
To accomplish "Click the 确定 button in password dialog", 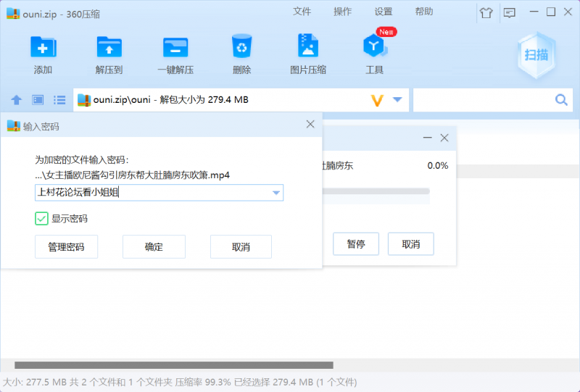I will pos(154,247).
